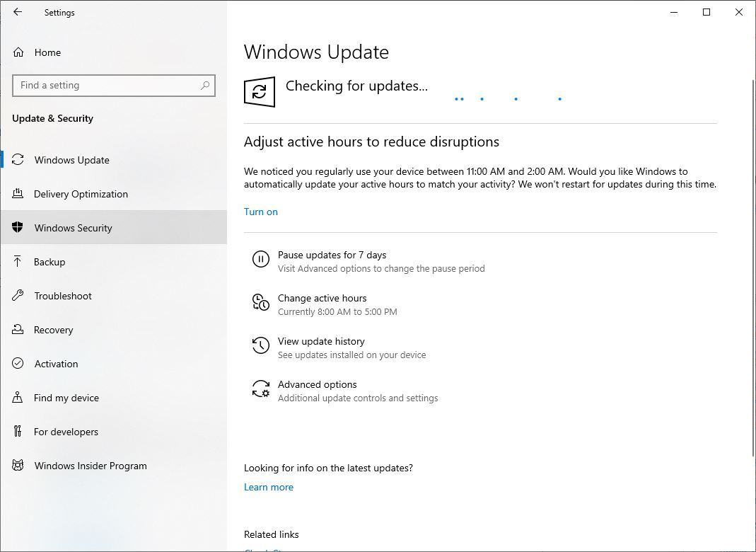Click the Recovery icon in sidebar
The height and width of the screenshot is (552, 756).
tap(18, 330)
